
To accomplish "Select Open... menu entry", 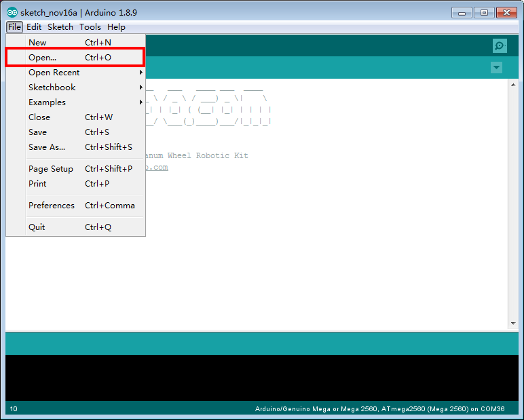I will coord(76,58).
